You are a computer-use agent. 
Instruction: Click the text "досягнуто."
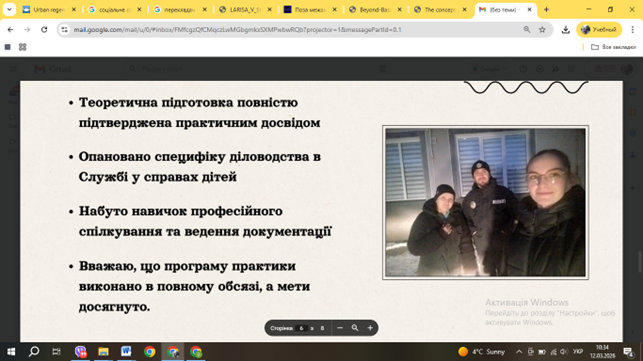[114, 307]
